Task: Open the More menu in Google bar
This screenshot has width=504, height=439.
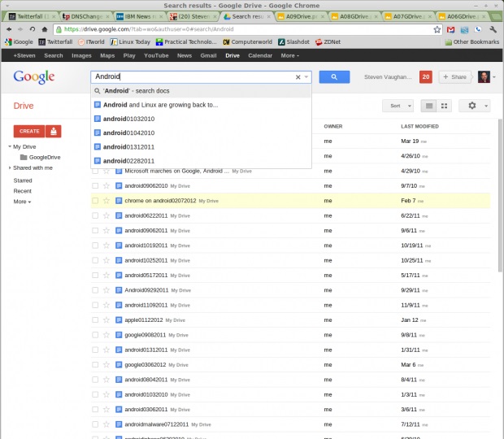Action: 290,55
